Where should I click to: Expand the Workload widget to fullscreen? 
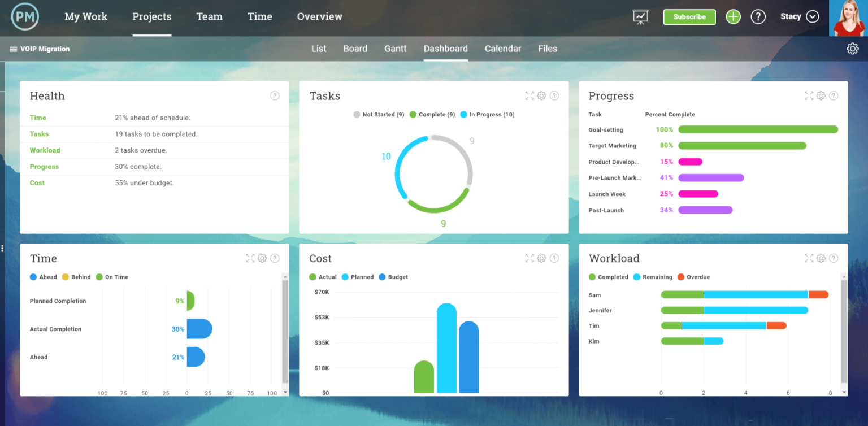809,258
